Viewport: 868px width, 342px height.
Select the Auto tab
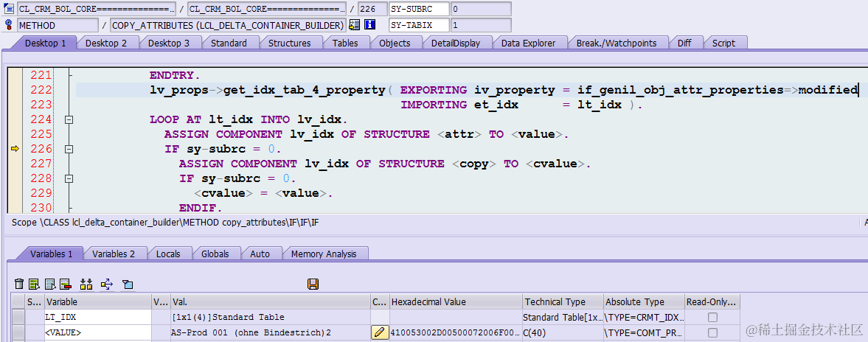260,254
